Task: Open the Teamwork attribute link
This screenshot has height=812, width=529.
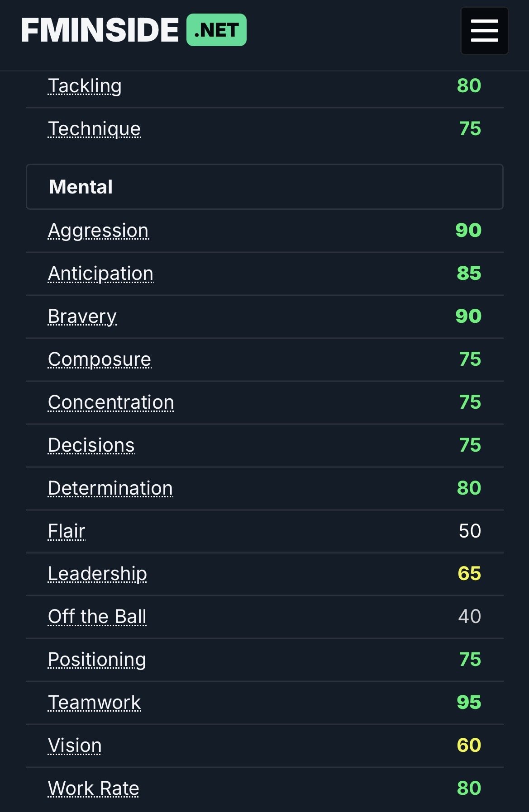Action: (x=94, y=703)
